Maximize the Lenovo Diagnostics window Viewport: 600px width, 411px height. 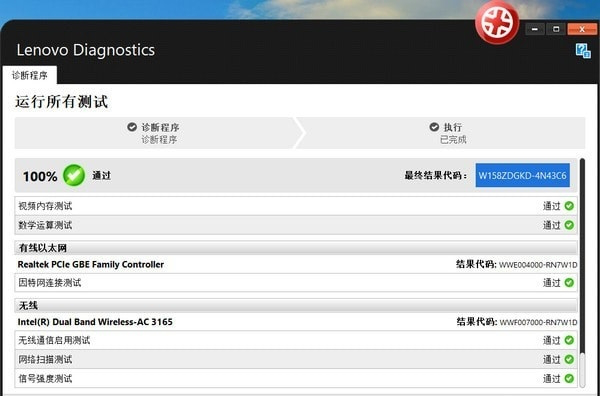556,29
